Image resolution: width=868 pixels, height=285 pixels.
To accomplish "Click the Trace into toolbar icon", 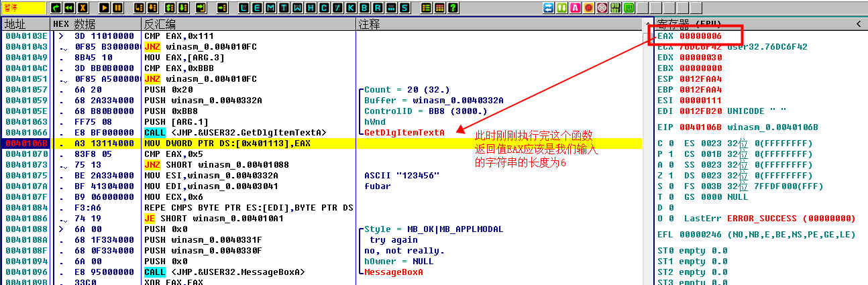I will (x=170, y=8).
